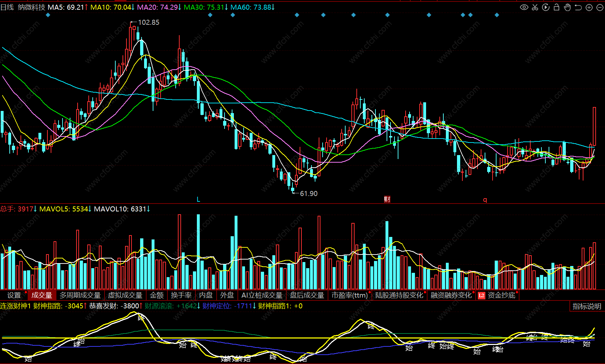The width and height of the screenshot is (605, 364).
Task: Click the MA5: 69.21 value
Action: 68,7
